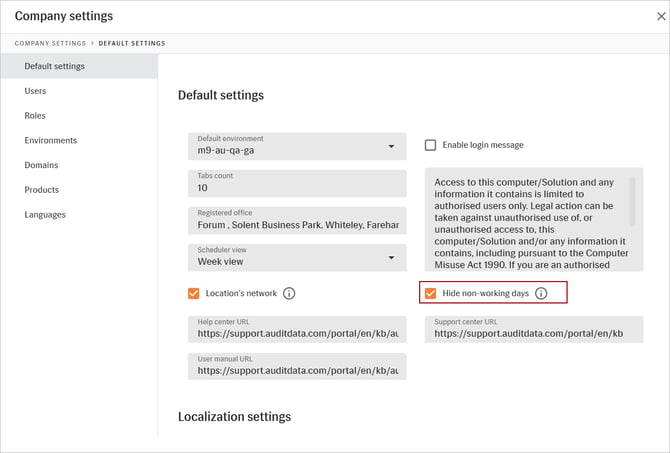Uncheck Hide non-working days checkbox
670x453 pixels.
430,293
